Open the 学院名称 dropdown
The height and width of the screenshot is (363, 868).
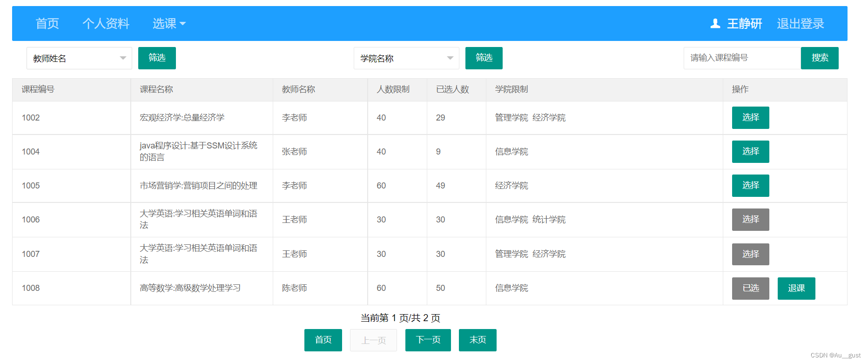(406, 58)
